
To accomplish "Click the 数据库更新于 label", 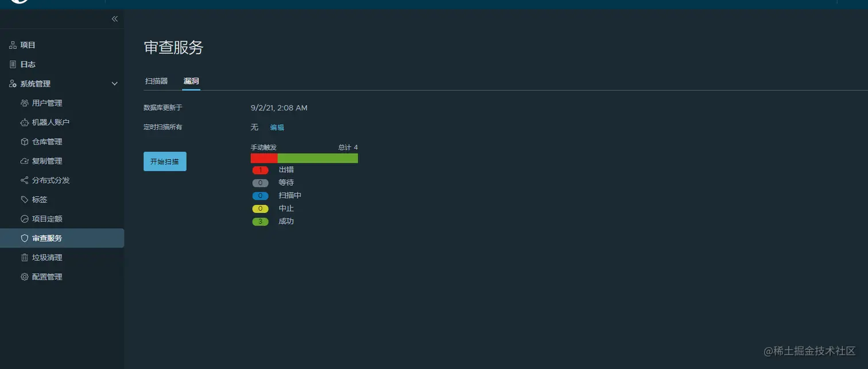I will pyautogui.click(x=163, y=107).
